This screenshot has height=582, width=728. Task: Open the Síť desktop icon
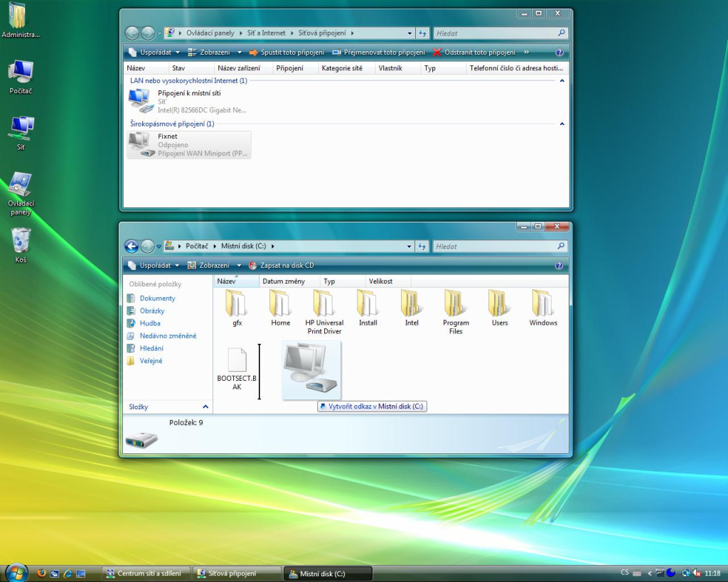pyautogui.click(x=21, y=133)
